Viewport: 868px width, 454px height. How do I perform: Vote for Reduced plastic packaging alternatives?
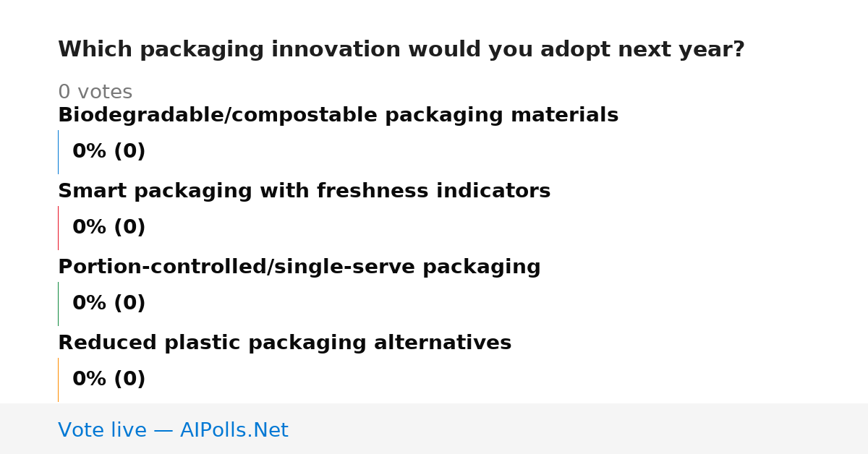point(284,343)
